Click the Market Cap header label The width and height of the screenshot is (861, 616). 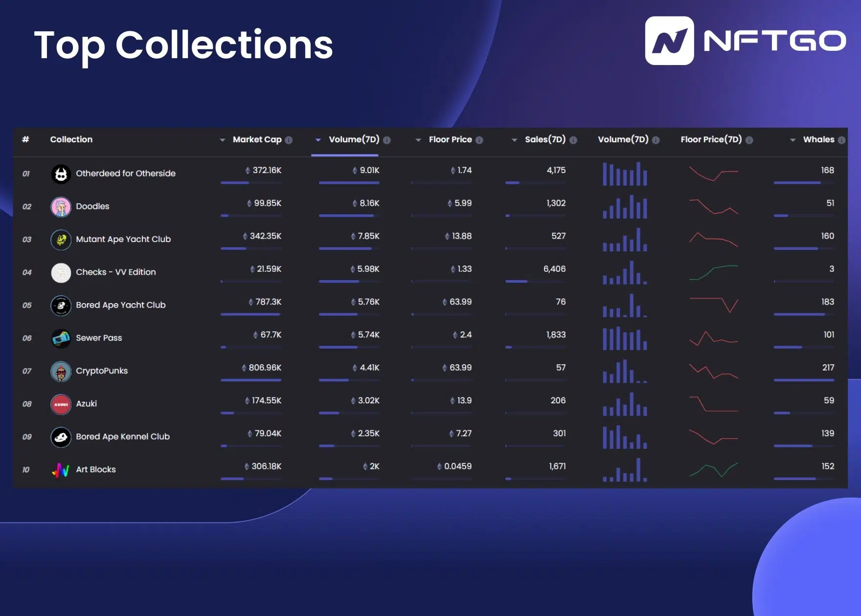click(257, 140)
